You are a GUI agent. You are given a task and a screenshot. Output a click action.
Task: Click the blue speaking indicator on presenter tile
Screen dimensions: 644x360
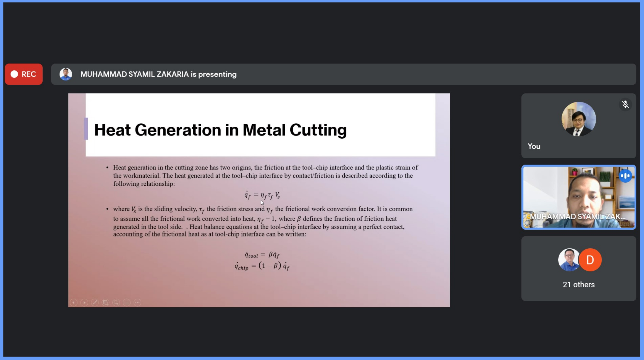(625, 176)
